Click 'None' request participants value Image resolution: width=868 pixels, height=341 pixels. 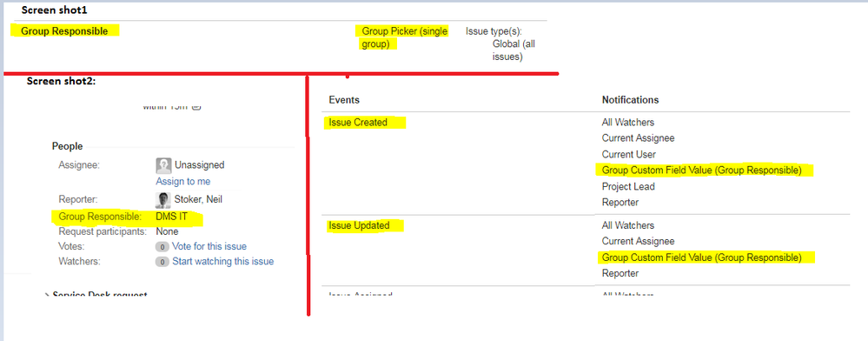(167, 231)
